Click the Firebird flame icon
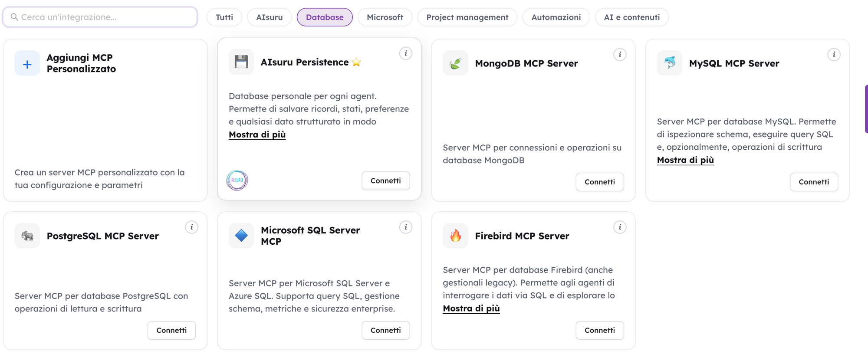This screenshot has height=361, width=868. pyautogui.click(x=455, y=236)
